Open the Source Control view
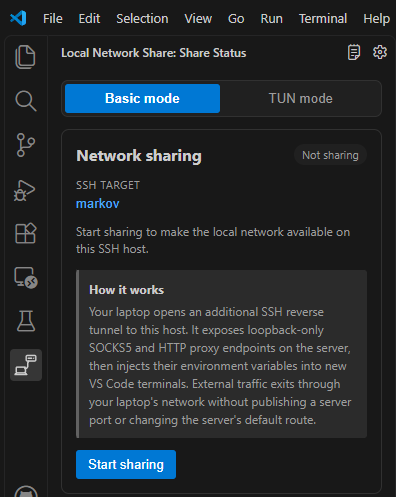Image resolution: width=396 pixels, height=497 pixels. [x=26, y=145]
